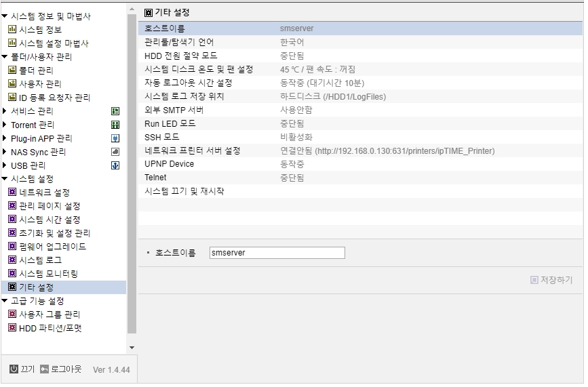This screenshot has width=588, height=387.
Task: Select the Telnet settings row
Action: 360,178
